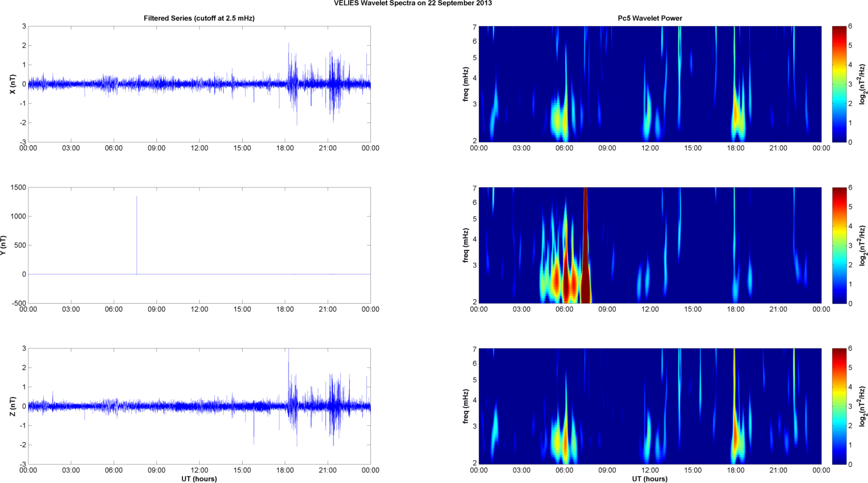
Task: Click 'UT (hours)' label under Z series plot
Action: [199, 478]
